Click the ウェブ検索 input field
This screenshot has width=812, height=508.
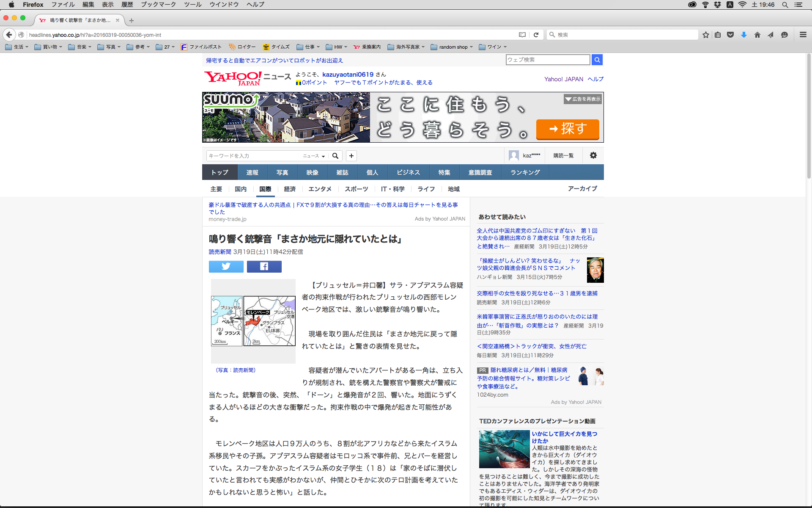[547, 60]
